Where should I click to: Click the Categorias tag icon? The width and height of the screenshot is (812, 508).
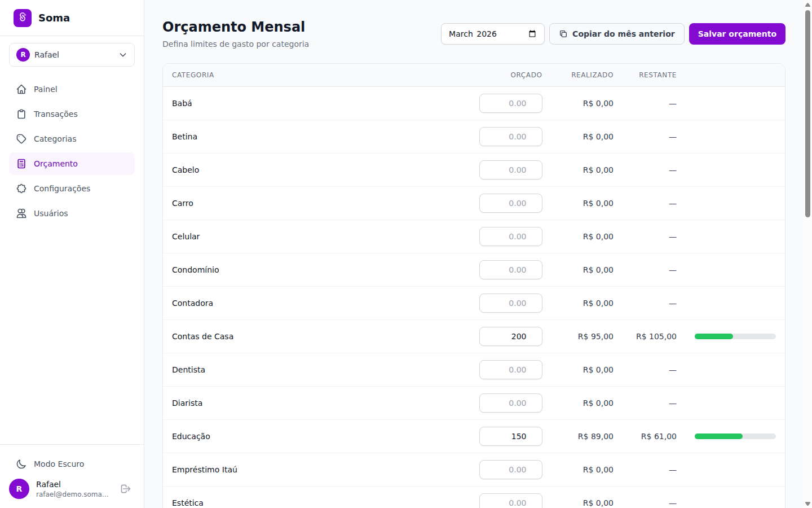tap(21, 138)
